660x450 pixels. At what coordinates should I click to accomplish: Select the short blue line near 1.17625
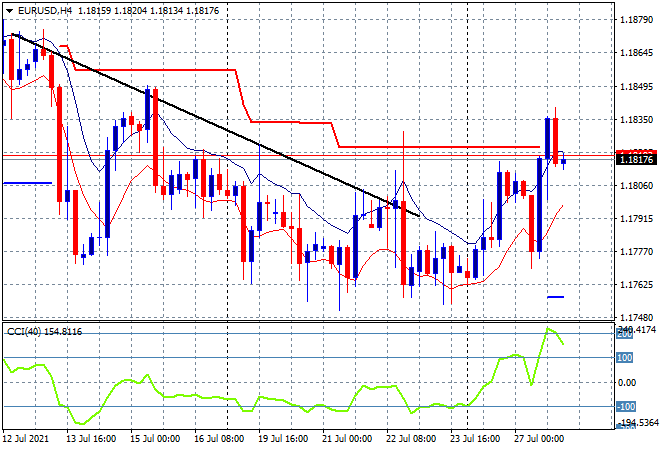coord(556,297)
